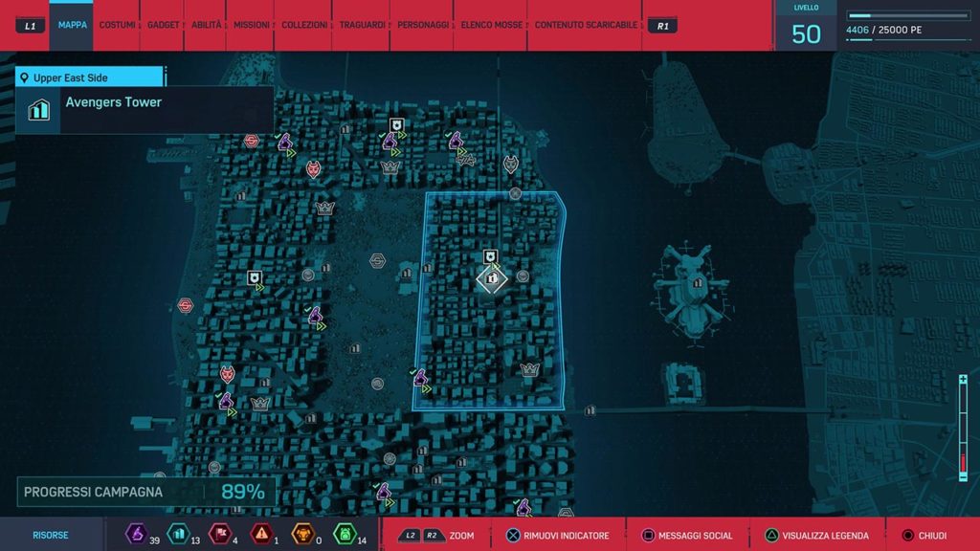Viewport: 980px width, 551px height.
Task: Open the Contenuto Scaricabile tab
Action: click(587, 25)
